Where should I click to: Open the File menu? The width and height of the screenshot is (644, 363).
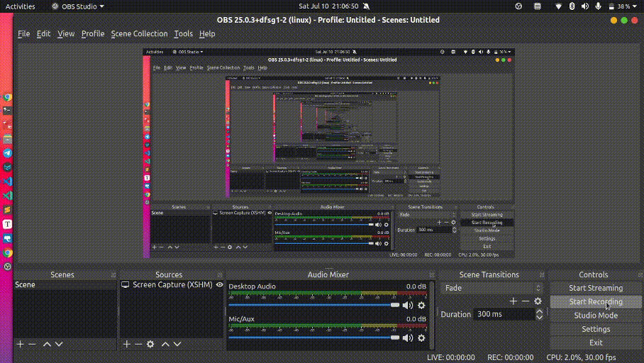tap(24, 33)
